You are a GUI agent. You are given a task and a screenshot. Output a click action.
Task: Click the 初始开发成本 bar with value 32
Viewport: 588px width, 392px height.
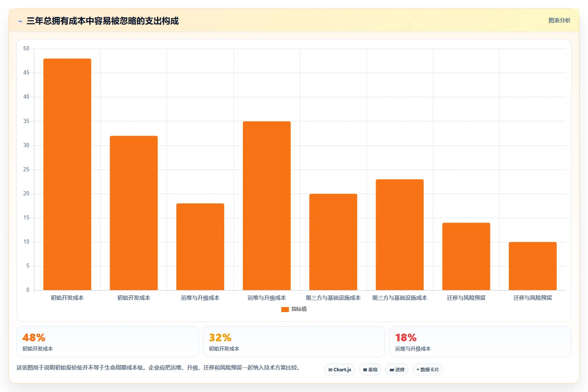click(x=134, y=213)
